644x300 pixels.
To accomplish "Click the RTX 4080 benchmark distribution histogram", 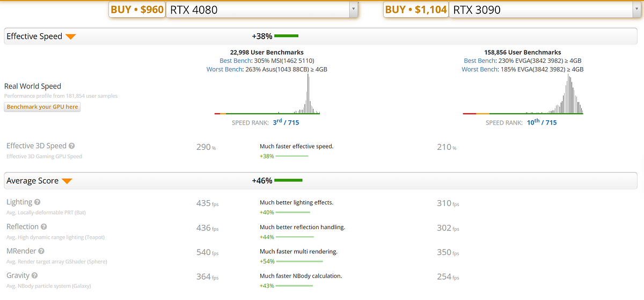I will click(x=267, y=94).
